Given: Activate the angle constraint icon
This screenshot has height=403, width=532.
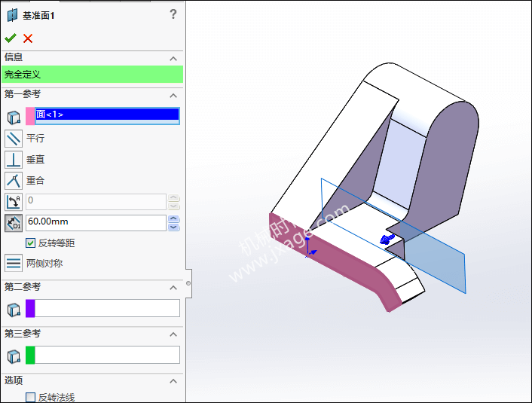Looking at the screenshot, I should pyautogui.click(x=14, y=202).
